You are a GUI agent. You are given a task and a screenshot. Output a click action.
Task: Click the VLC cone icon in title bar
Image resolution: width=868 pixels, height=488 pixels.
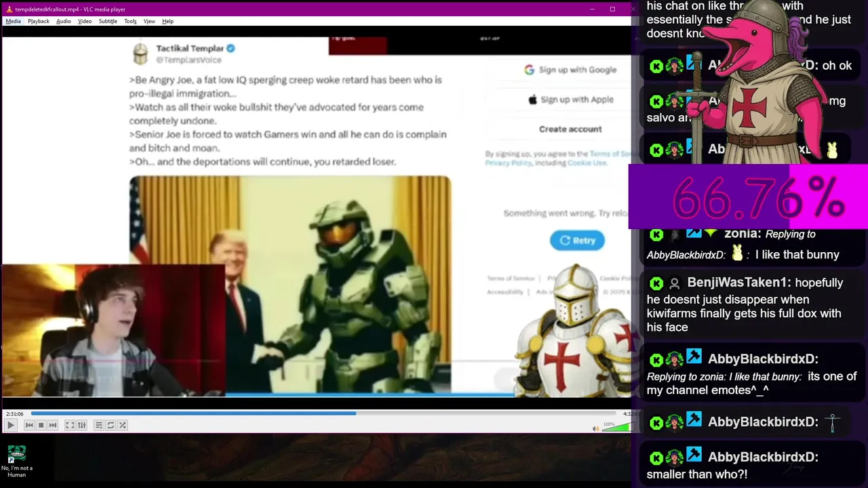click(9, 9)
